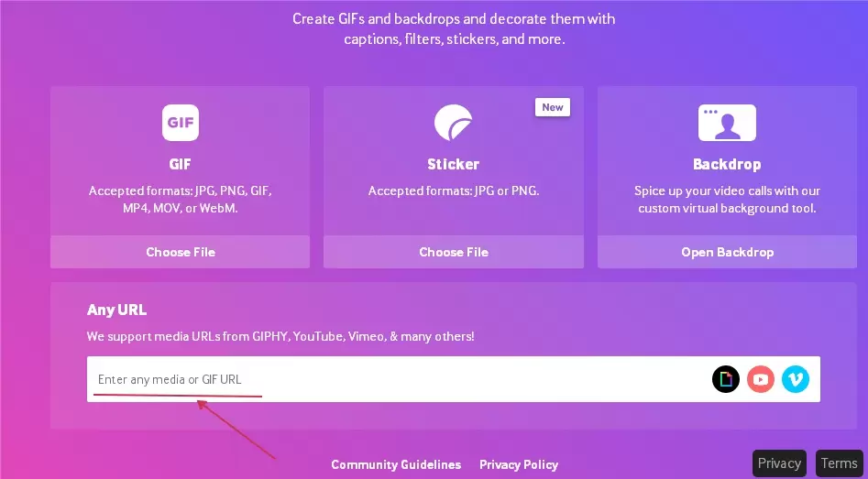The width and height of the screenshot is (868, 479).
Task: Click the dark Terms button
Action: click(839, 463)
